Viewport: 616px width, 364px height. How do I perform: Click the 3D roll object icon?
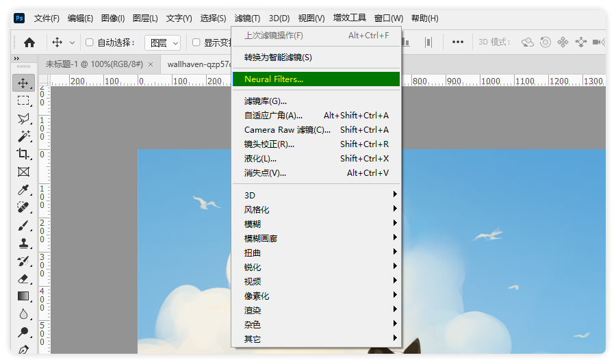click(x=546, y=42)
